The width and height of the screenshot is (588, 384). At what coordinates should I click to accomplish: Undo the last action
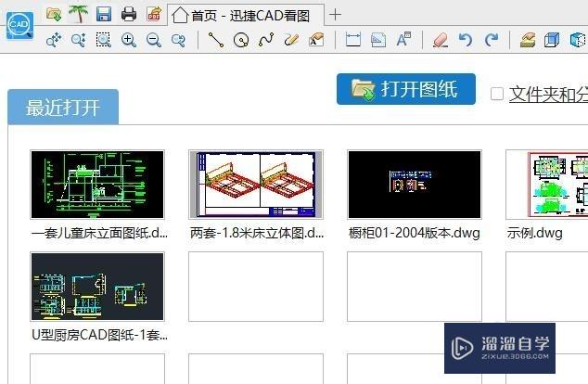(x=466, y=40)
